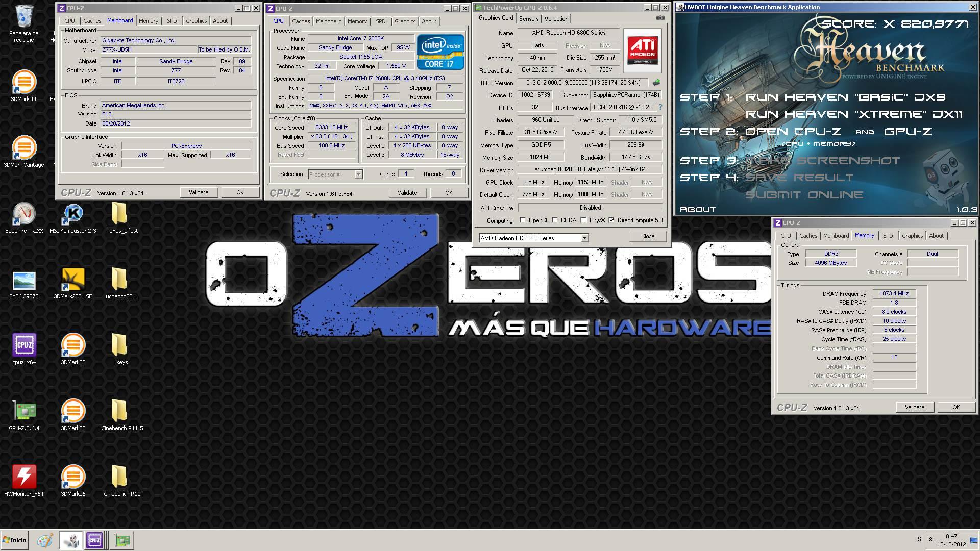The image size is (980, 551).
Task: Open the Mainboard tab in the Memory CPU-Z window
Action: [836, 236]
